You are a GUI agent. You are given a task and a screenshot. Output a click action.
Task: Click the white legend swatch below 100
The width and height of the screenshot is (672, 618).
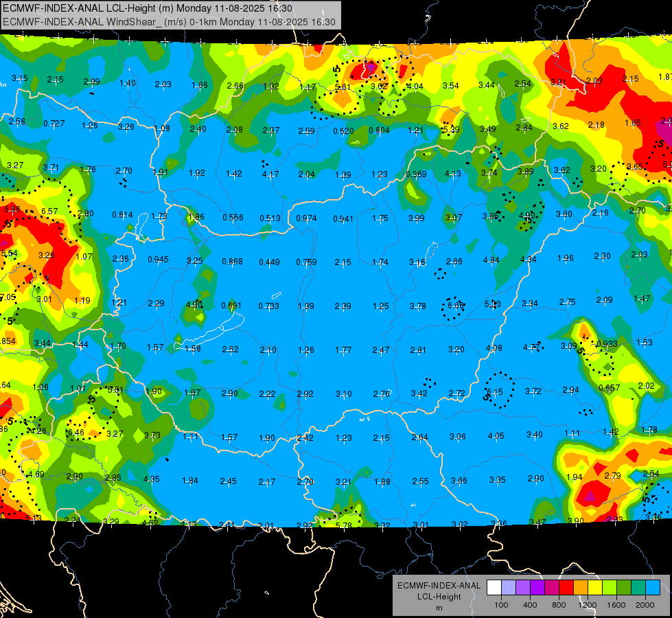pos(494,587)
